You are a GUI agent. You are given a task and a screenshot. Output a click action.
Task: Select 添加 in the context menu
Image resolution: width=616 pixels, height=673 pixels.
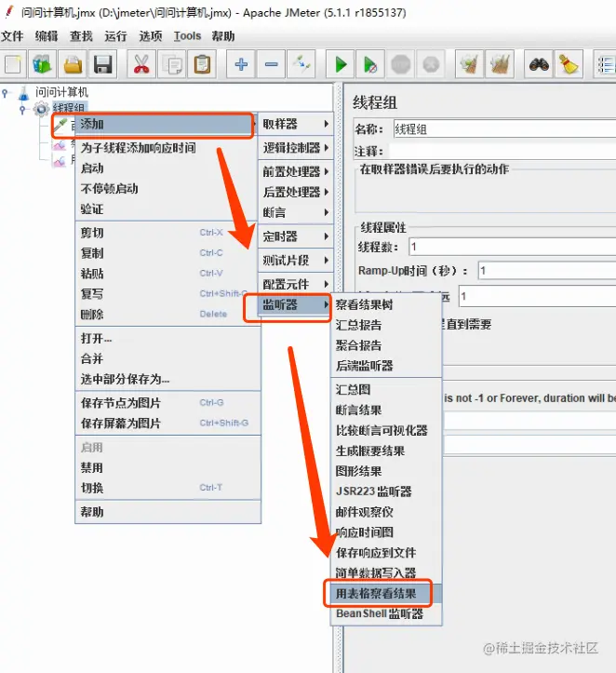(165, 125)
